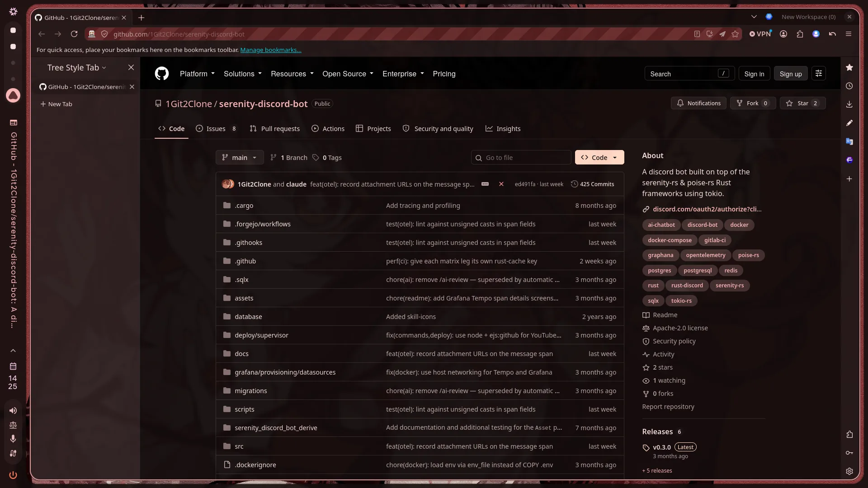Open Tree Style Tab dropdown
Viewport: 868px width, 488px height.
pos(77,67)
